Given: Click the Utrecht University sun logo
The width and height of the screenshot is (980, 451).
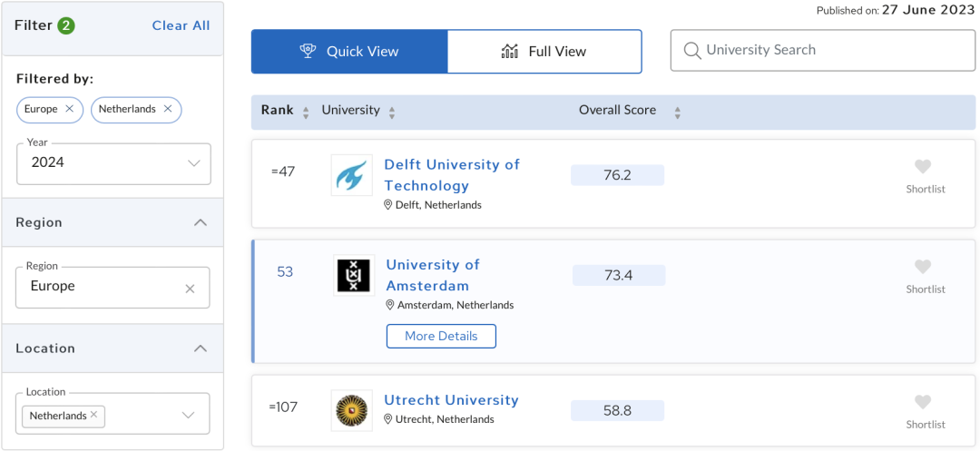Looking at the screenshot, I should coord(351,410).
